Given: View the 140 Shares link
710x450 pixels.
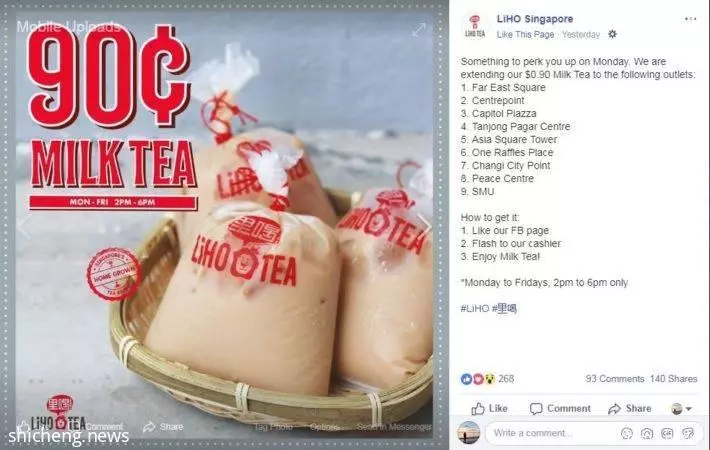Looking at the screenshot, I should (673, 378).
